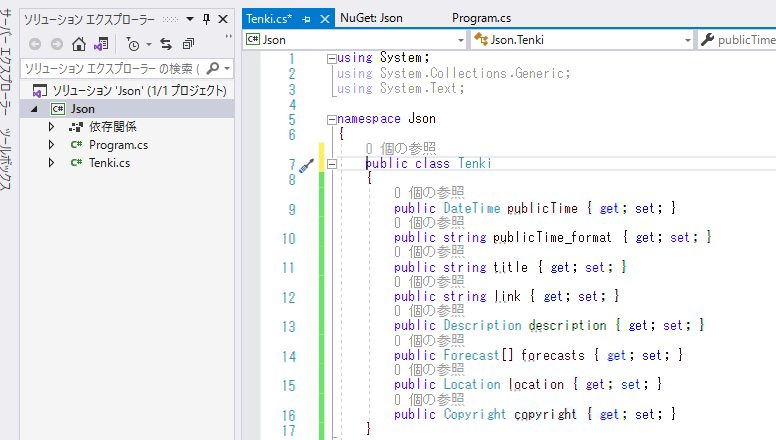The height and width of the screenshot is (440, 776).
Task: Click the 'using System.Text;' line
Action: coord(400,89)
